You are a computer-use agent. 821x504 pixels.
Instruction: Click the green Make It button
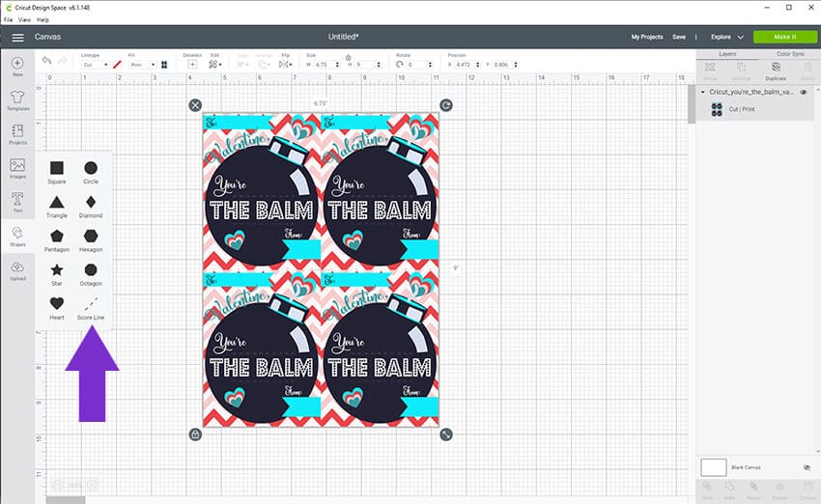pyautogui.click(x=785, y=37)
